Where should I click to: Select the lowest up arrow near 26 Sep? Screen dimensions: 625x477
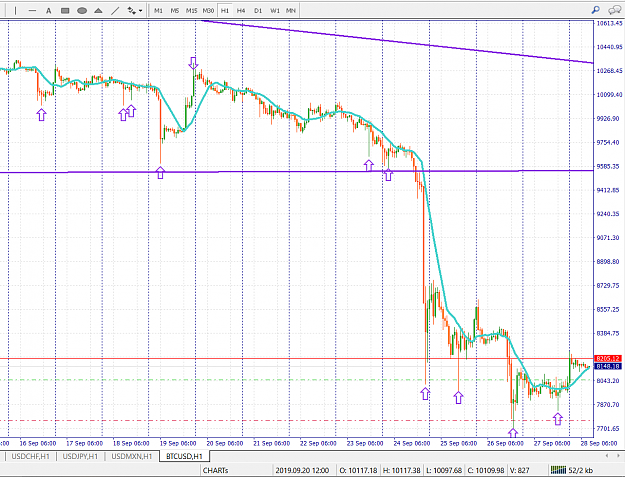coord(513,433)
